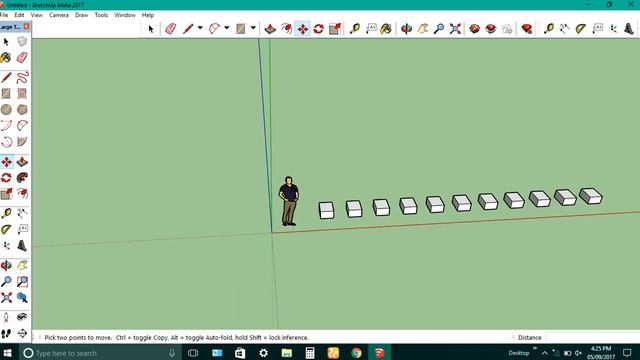Open the Edit menu
The height and width of the screenshot is (360, 640).
(x=19, y=15)
